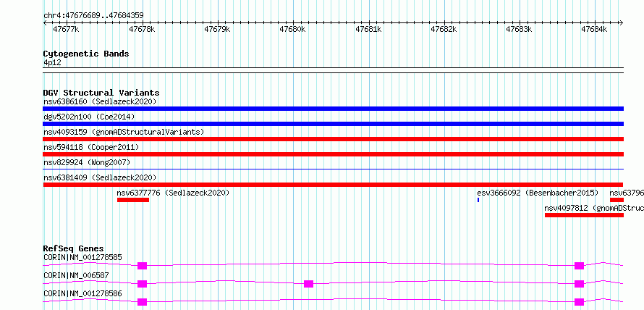Click the 4p12 cytogenetic band label
The image size is (644, 310).
coord(53,63)
